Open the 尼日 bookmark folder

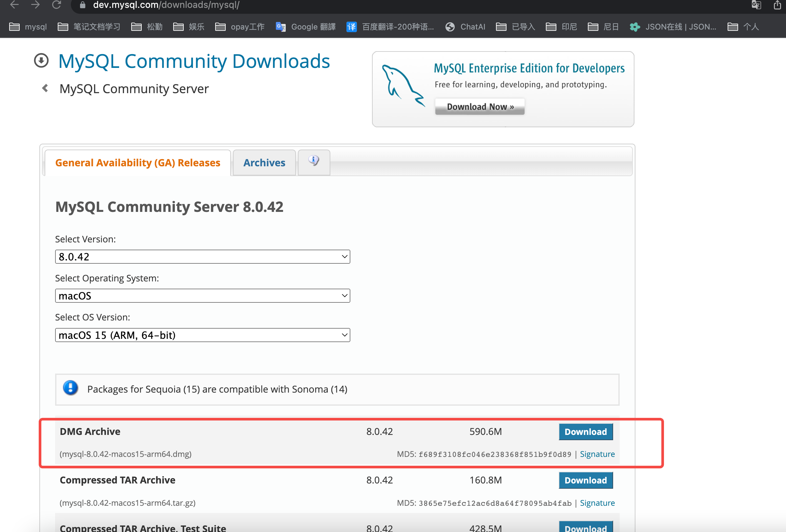[x=603, y=27]
